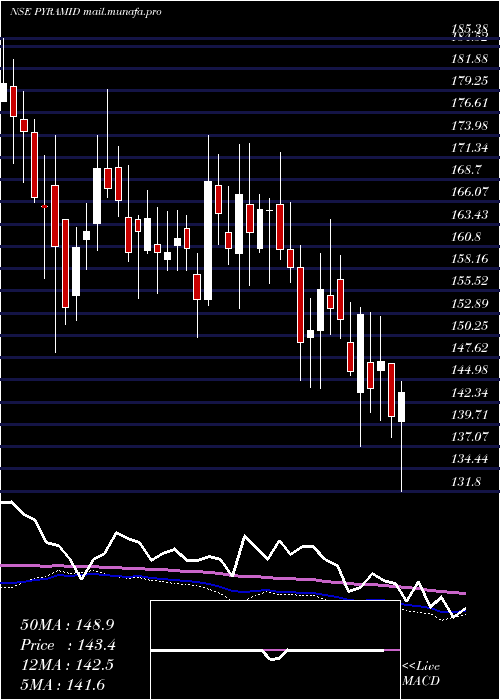Screen dimensions: 500x700
Task: Click the NSE PYRAMID mail.munafa.pro title text
Action: [x=85, y=12]
